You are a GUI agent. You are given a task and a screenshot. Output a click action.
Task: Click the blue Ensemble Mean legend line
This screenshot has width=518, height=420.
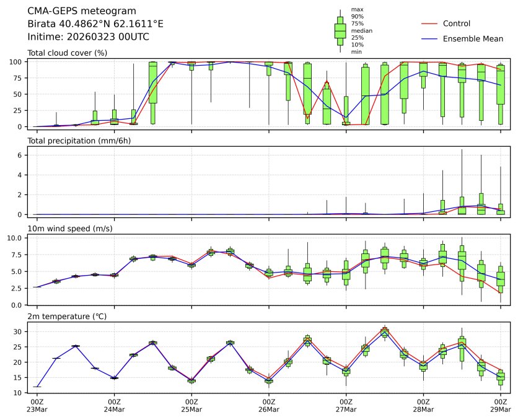coord(429,39)
